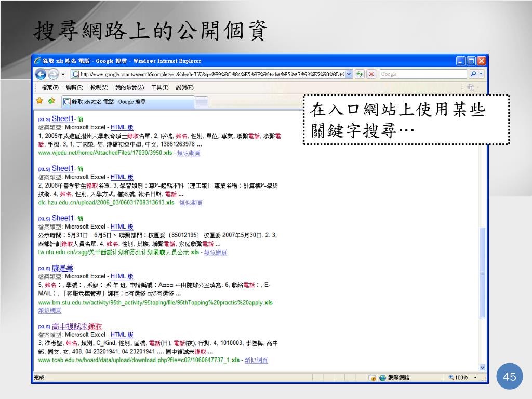The height and width of the screenshot is (399, 532).
Task: Open the Sheet1 result for 西部計劃錄取人員名單
Action: coord(62,218)
